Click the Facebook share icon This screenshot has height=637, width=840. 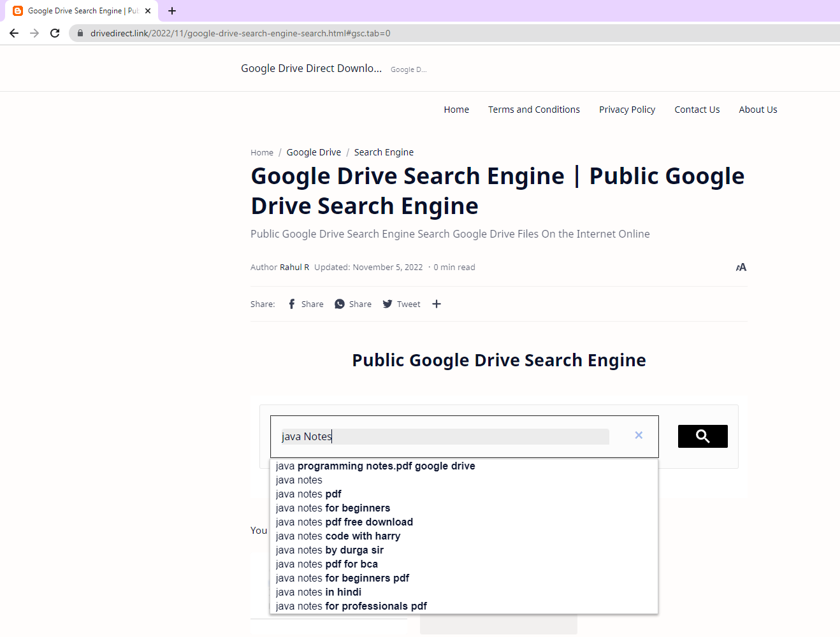tap(292, 304)
